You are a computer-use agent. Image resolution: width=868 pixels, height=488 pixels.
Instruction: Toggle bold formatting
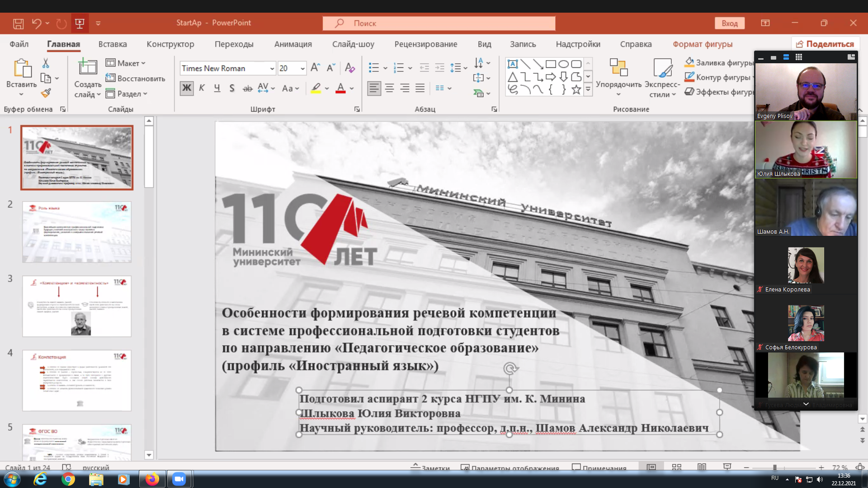[186, 88]
